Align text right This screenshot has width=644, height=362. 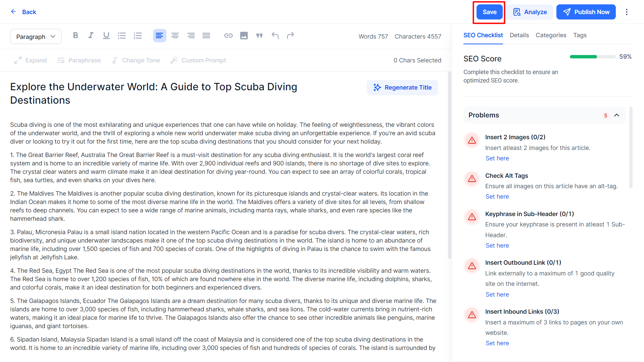(191, 35)
